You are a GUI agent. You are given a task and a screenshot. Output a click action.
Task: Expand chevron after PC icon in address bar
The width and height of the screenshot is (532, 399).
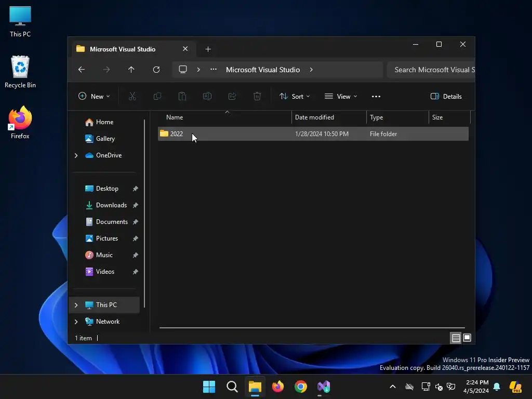click(x=198, y=70)
